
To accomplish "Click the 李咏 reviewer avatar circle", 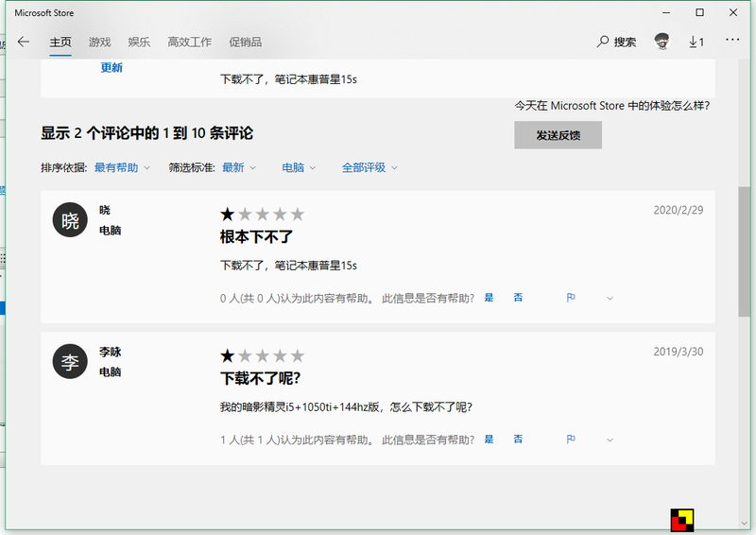I will 70,362.
